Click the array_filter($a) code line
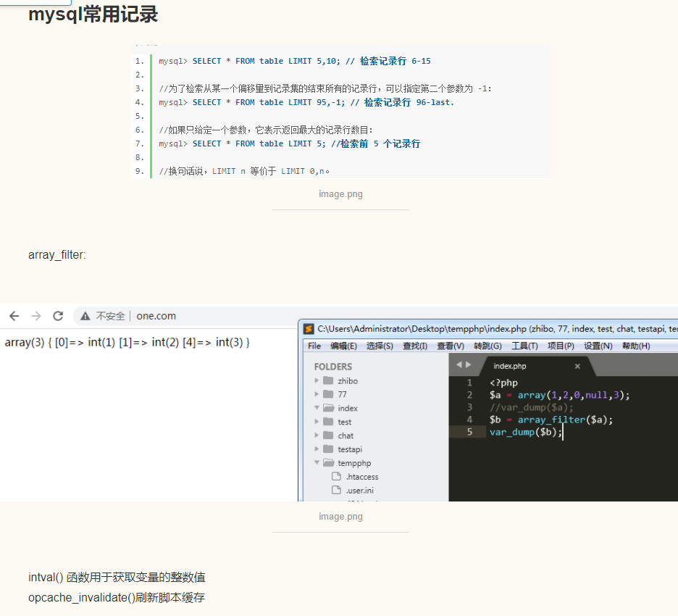 pyautogui.click(x=551, y=420)
